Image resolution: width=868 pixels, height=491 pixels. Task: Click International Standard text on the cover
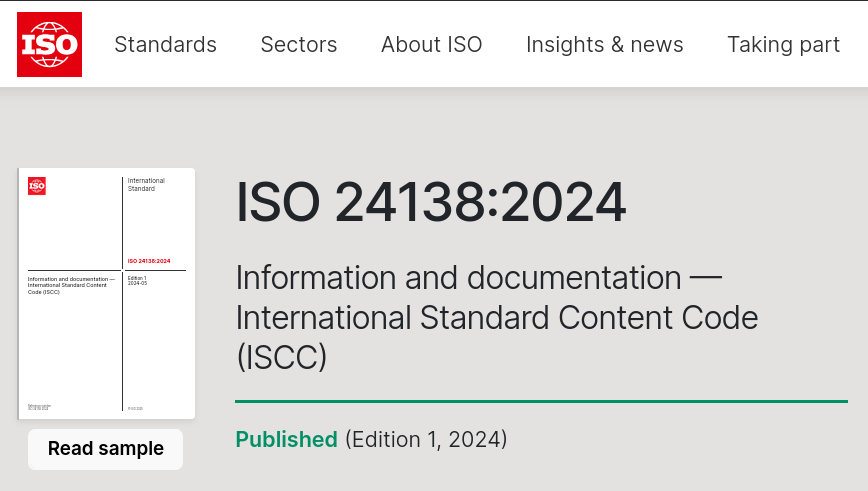(146, 184)
